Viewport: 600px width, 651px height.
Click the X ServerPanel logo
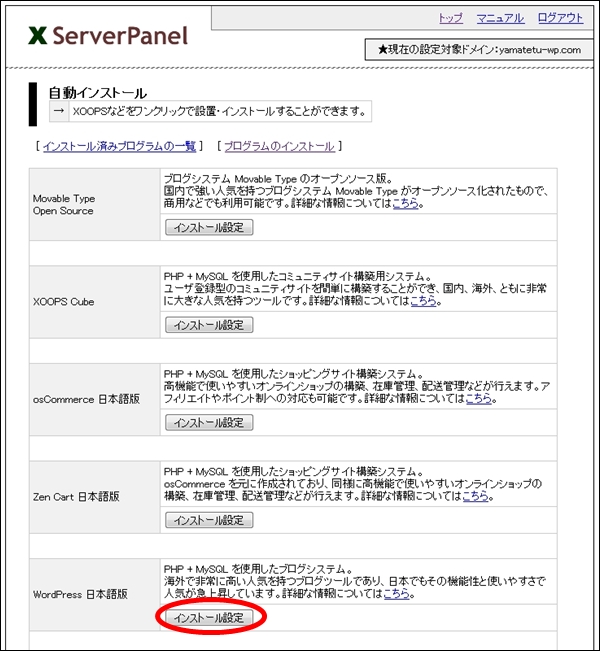tap(108, 36)
